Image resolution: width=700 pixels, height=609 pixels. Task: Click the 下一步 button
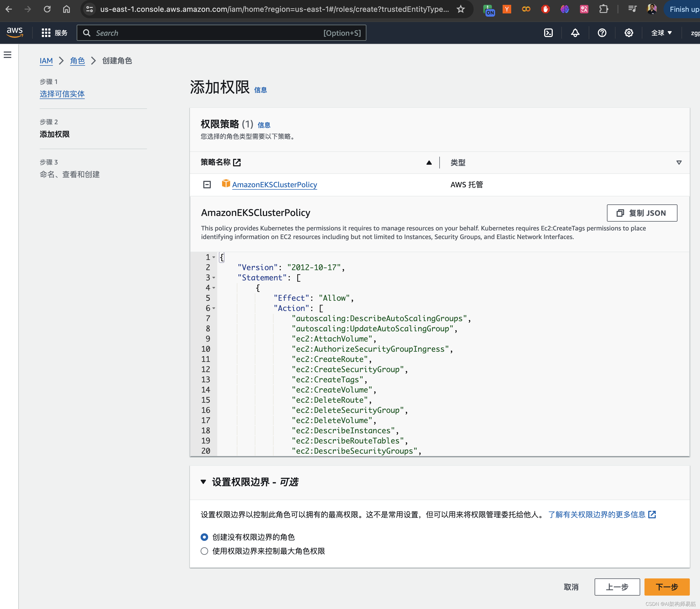click(x=667, y=587)
